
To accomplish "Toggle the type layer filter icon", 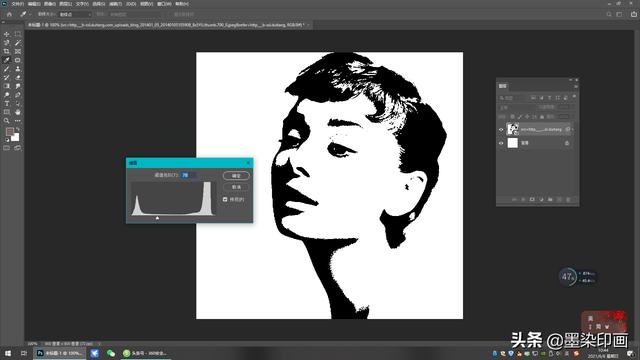I will 549,98.
